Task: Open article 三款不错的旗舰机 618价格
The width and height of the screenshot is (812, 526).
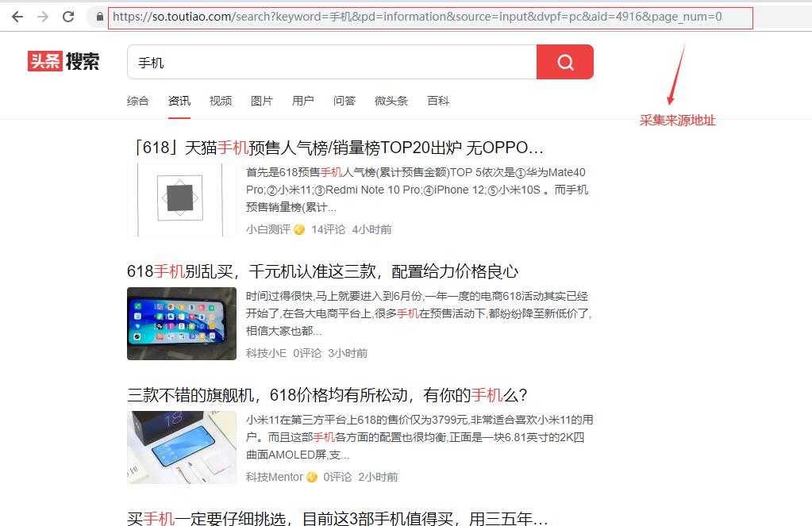Action: pos(327,395)
